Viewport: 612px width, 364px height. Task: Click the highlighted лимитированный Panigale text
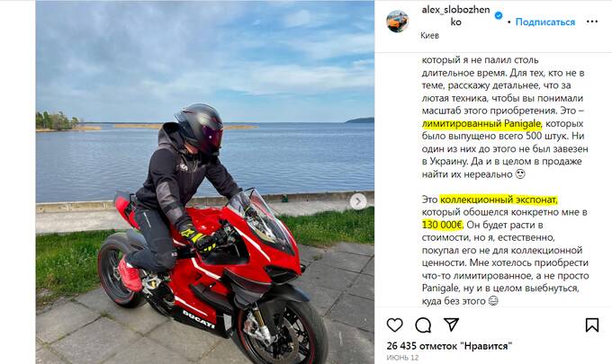pos(481,124)
